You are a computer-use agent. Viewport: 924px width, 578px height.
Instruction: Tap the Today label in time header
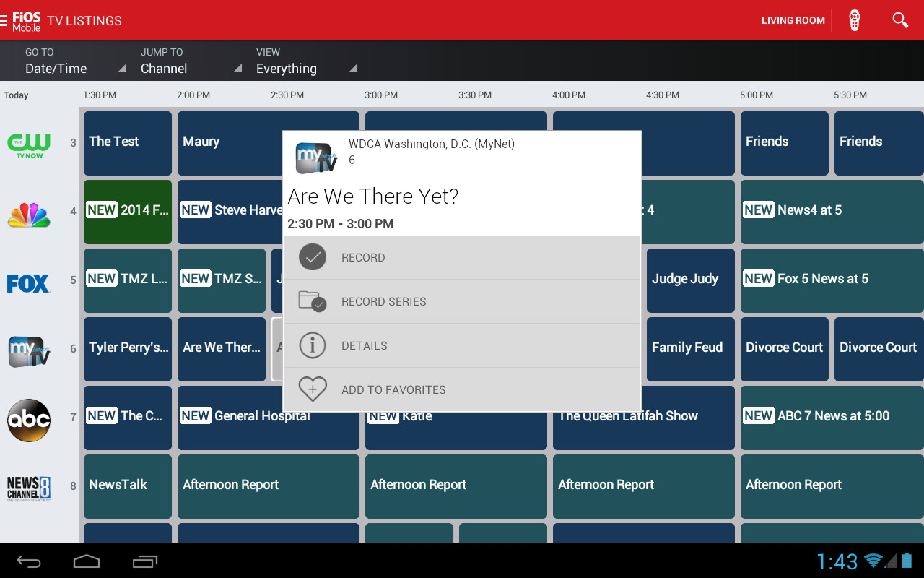tap(16, 95)
